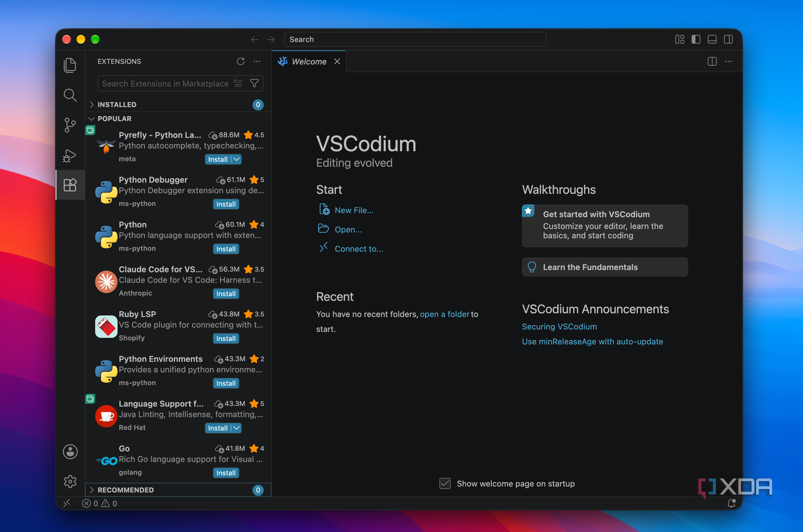Go back with the left arrow

255,39
